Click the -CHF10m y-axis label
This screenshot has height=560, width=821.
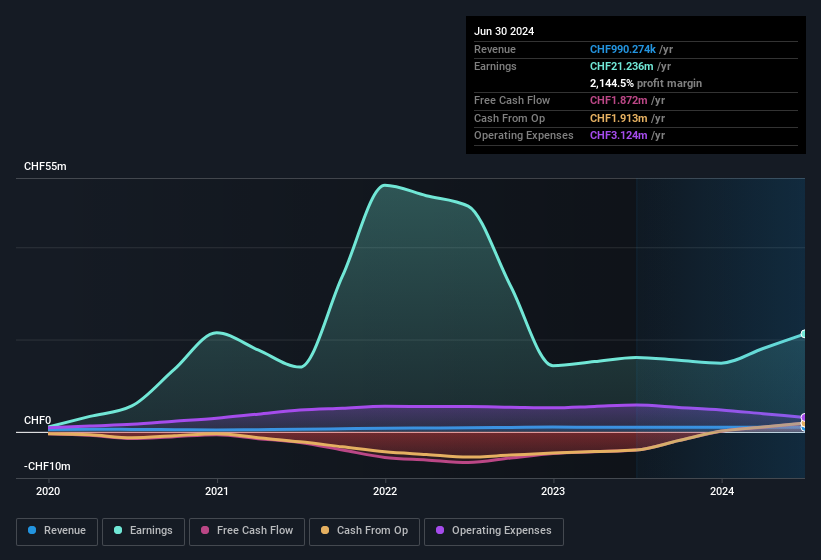point(47,466)
